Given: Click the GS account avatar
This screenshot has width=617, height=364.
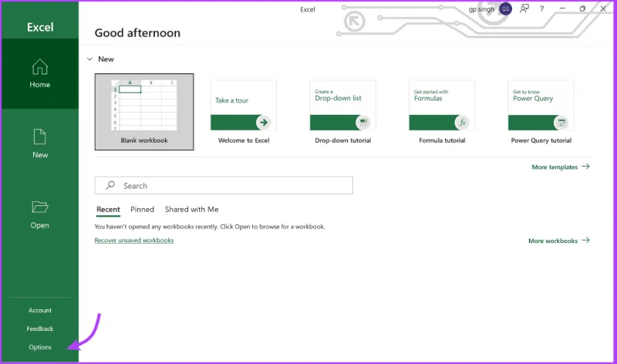Looking at the screenshot, I should (x=506, y=8).
